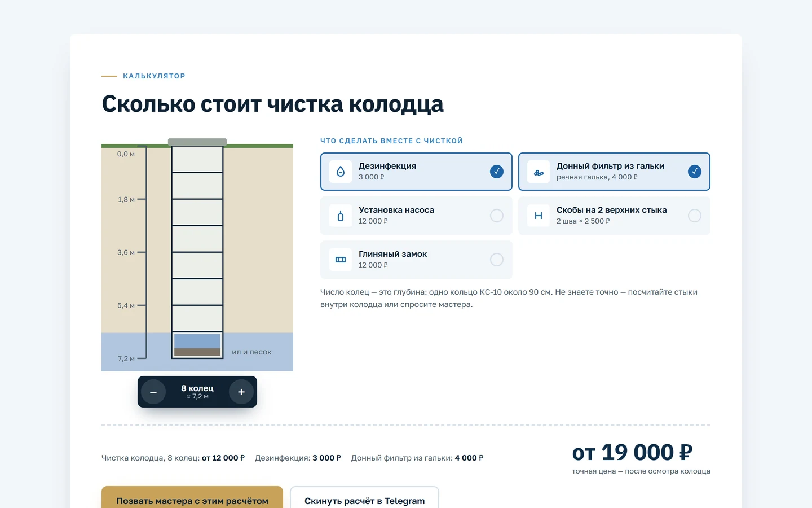
Task: Click 'Донный фильтр из гальки: 4 000 ₽' summary
Action: (x=417, y=458)
